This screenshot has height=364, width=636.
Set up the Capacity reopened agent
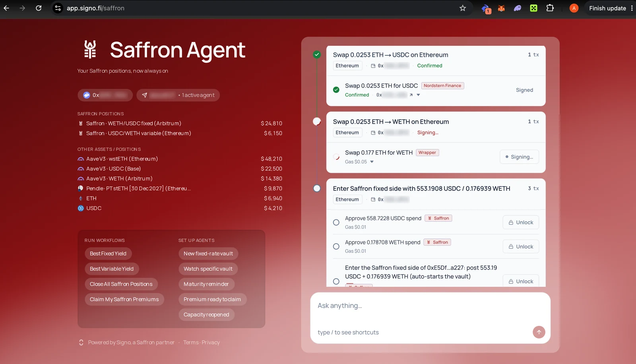click(206, 314)
